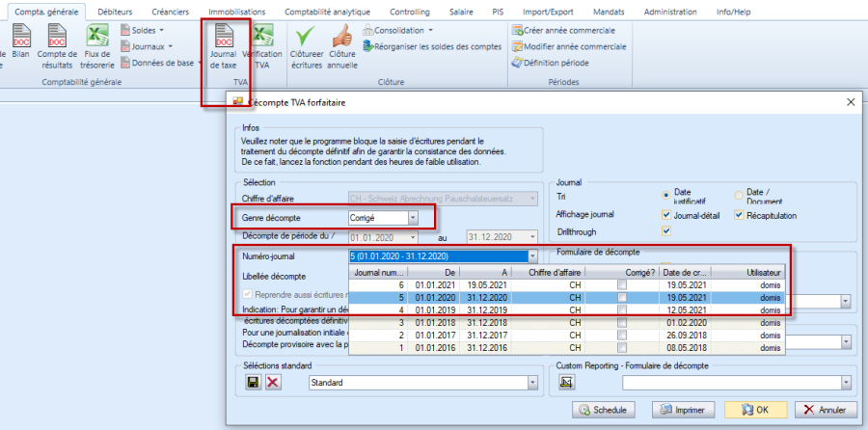Open the Numéro-journal dropdown arrow
The image size is (868, 430).
click(x=532, y=256)
